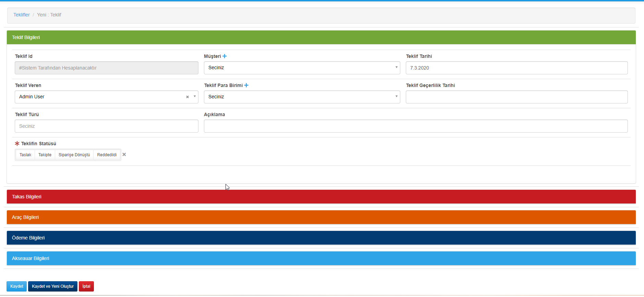Set status to Reddedildi
The height and width of the screenshot is (297, 644).
107,155
